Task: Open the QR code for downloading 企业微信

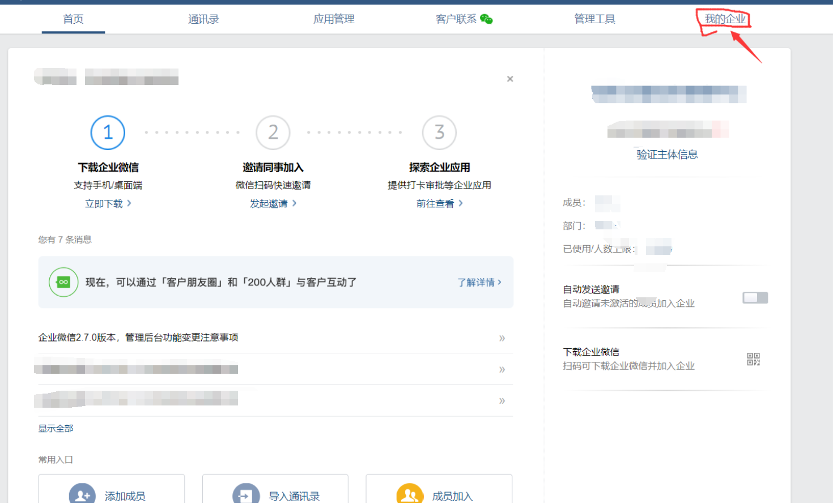Action: [x=753, y=358]
